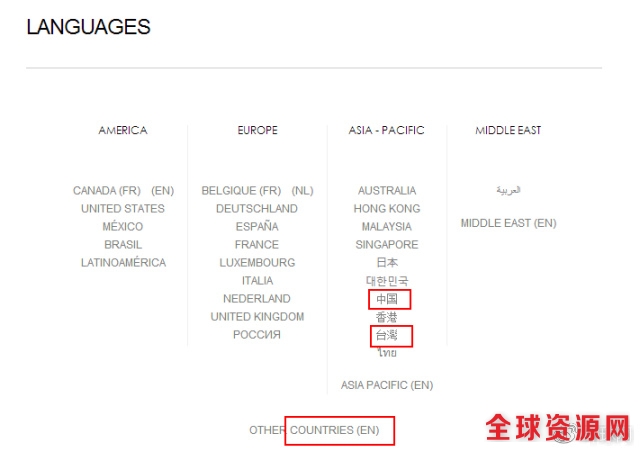The width and height of the screenshot is (640, 452).
Task: Select the 日本 link
Action: pyautogui.click(x=387, y=262)
